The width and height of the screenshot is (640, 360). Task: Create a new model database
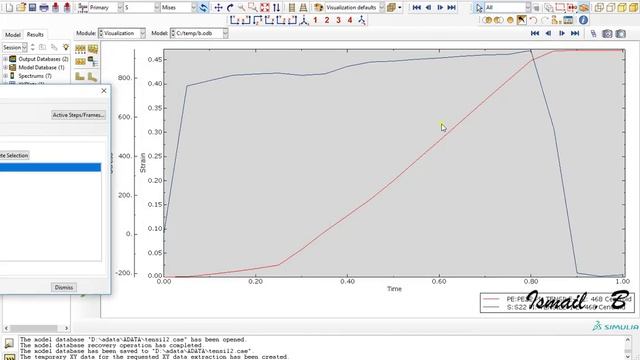click(x=9, y=7)
